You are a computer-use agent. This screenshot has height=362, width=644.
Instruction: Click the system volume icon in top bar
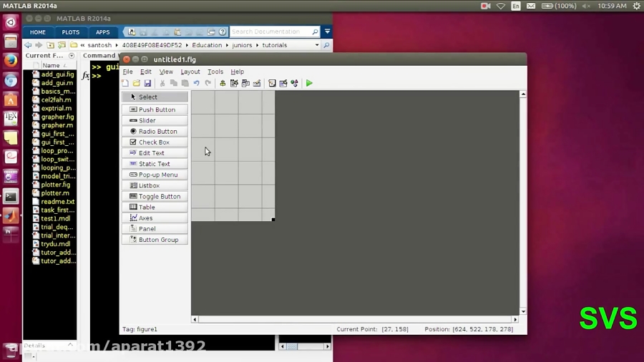pyautogui.click(x=586, y=6)
